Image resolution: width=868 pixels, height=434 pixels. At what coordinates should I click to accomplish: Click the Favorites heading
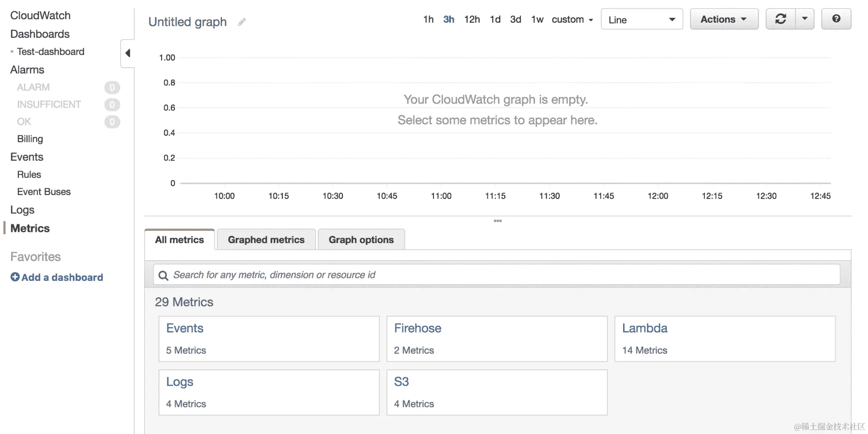click(36, 257)
